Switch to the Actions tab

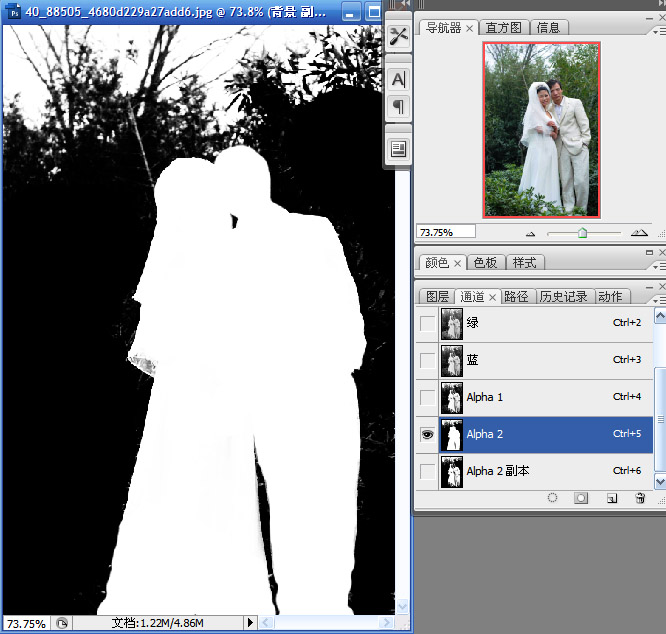click(610, 296)
